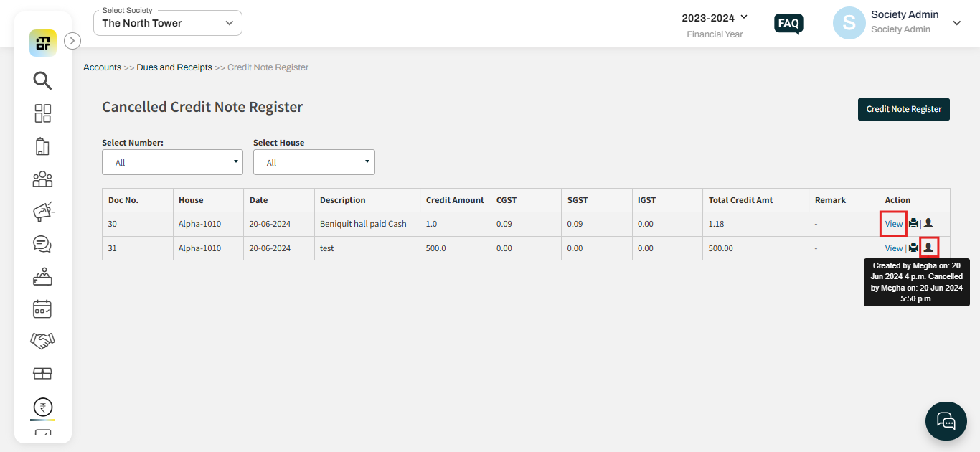Screen dimensions: 980x452
Task: Open the buildings icon in sidebar
Action: coord(43,146)
